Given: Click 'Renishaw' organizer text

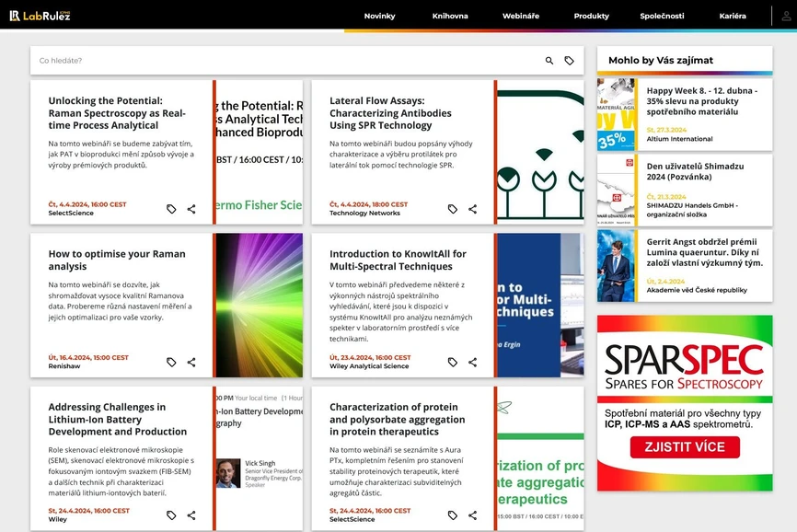Looking at the screenshot, I should (x=64, y=366).
